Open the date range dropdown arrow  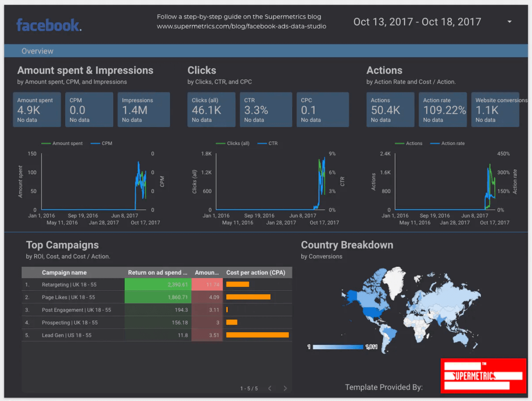pos(509,22)
